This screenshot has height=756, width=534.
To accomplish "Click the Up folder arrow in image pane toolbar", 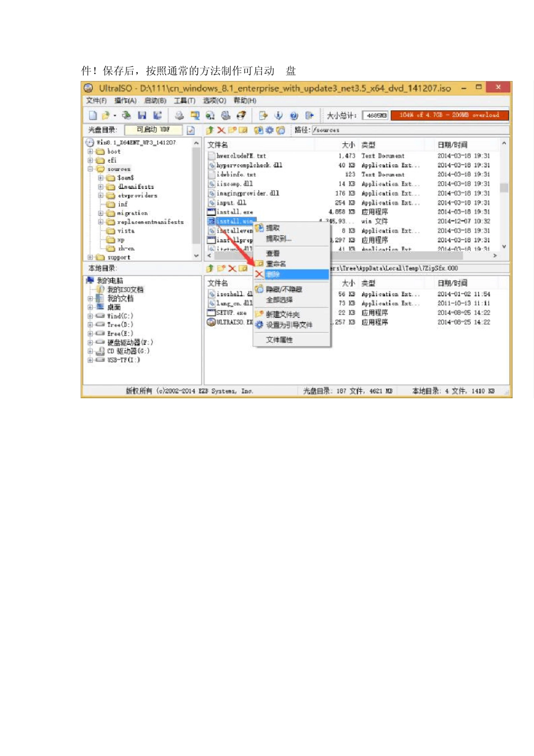I will (x=210, y=130).
